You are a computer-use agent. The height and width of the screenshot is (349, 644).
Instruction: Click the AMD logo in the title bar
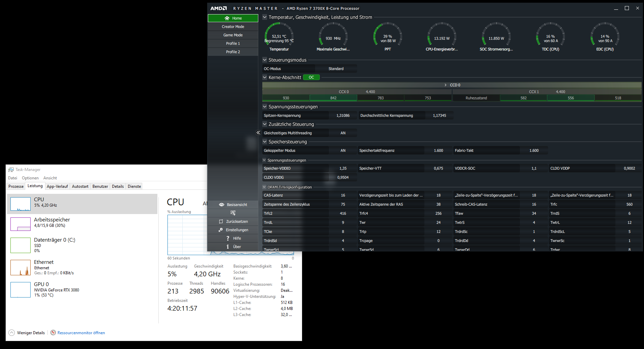[219, 8]
